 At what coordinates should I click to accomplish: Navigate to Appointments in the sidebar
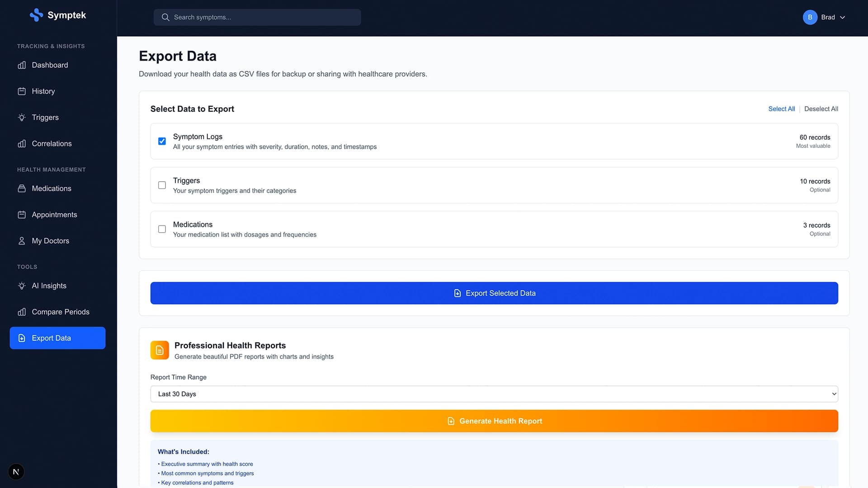54,215
